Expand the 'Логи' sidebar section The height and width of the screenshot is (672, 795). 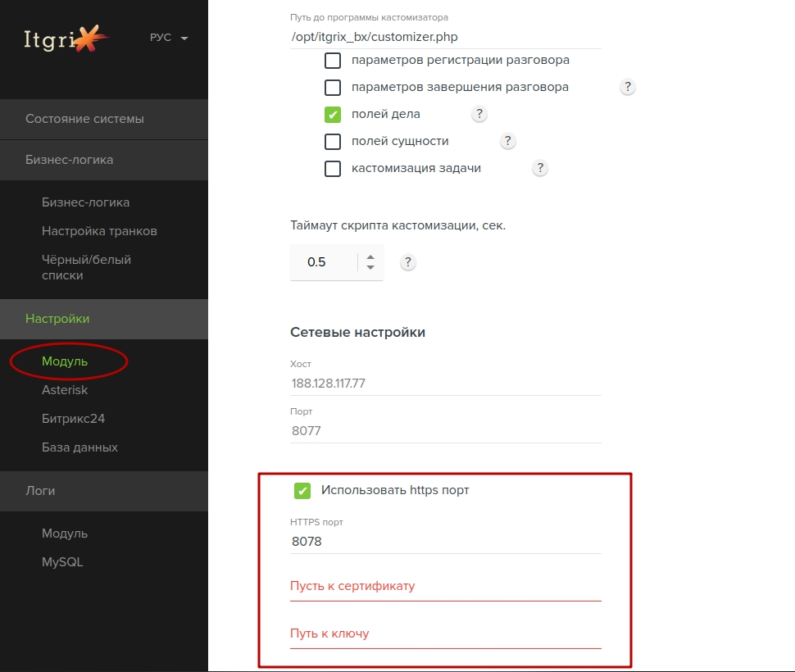click(x=104, y=491)
